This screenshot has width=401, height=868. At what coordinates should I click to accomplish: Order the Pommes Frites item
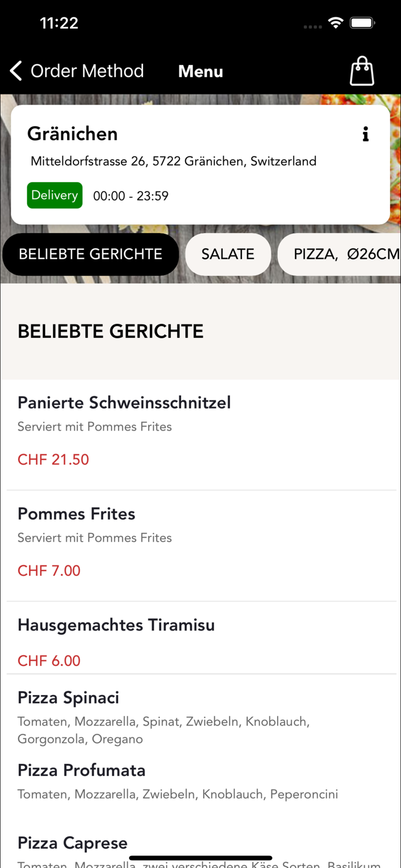point(76,513)
